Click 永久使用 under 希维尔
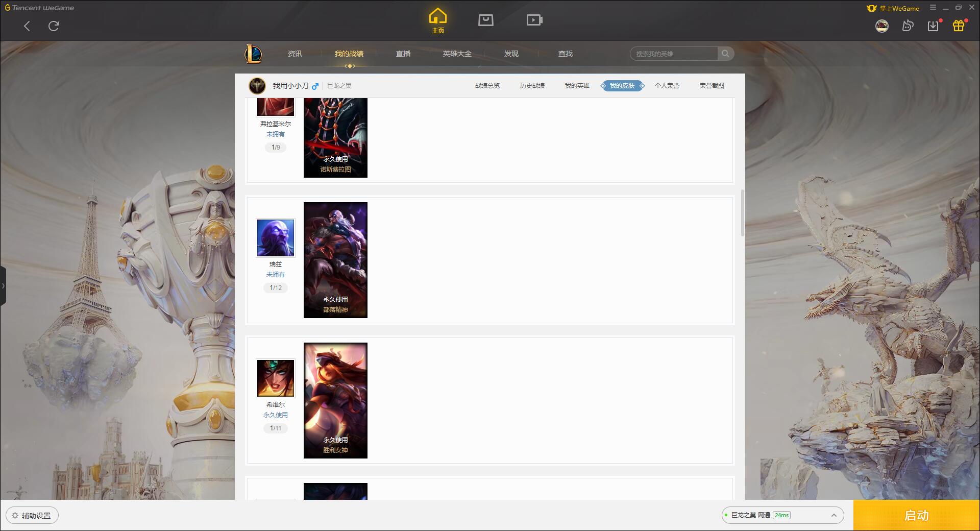This screenshot has width=980, height=531. pyautogui.click(x=276, y=415)
